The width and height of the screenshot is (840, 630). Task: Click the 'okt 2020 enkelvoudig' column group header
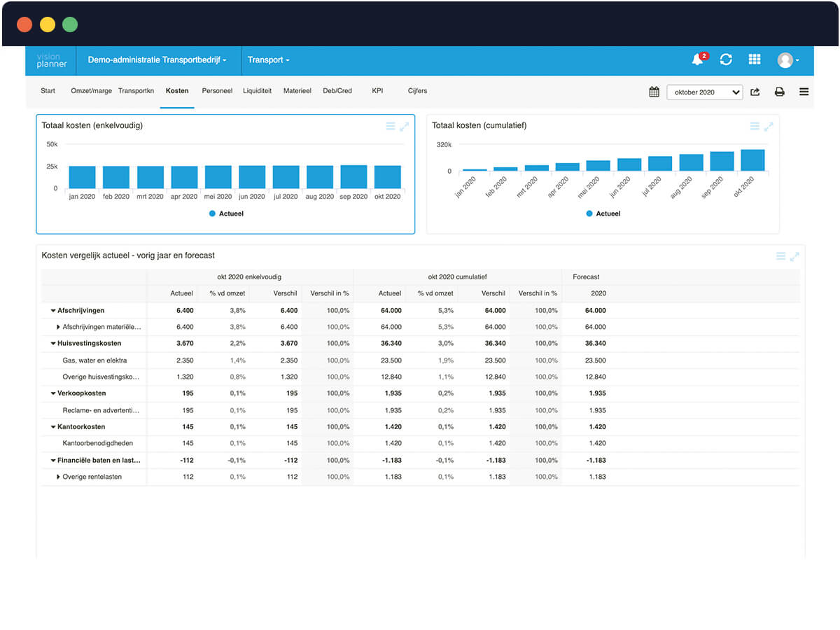click(x=250, y=276)
